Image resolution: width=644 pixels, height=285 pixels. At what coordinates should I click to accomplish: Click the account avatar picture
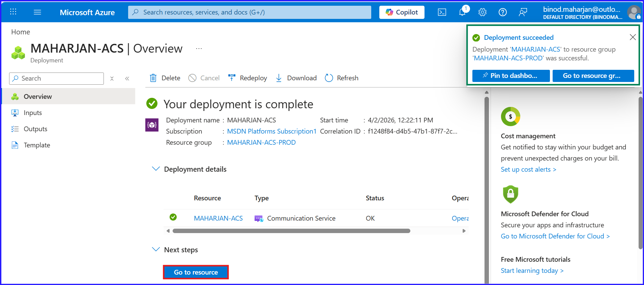pos(634,12)
